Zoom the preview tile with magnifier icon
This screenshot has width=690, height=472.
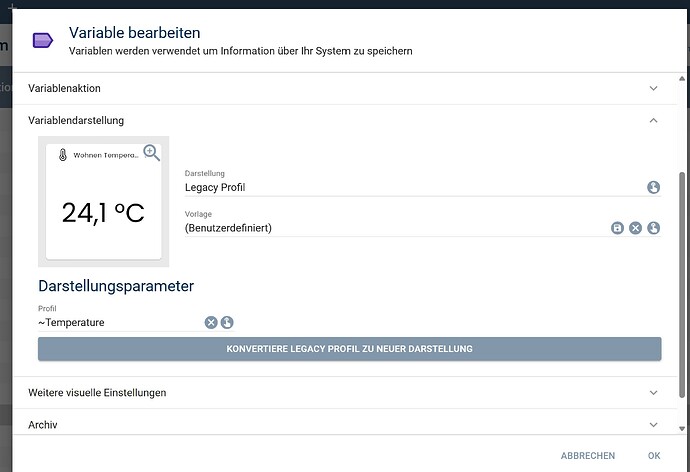pos(151,153)
